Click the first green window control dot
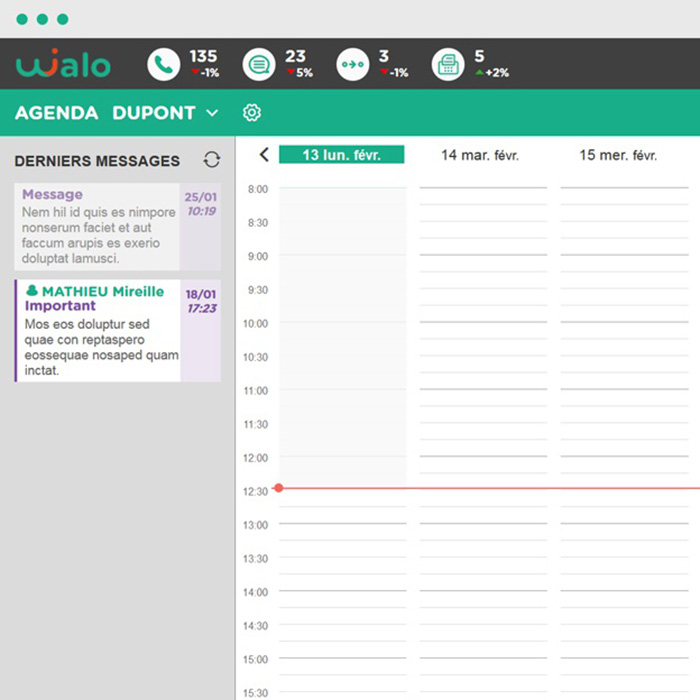The height and width of the screenshot is (700, 700). coord(22,19)
